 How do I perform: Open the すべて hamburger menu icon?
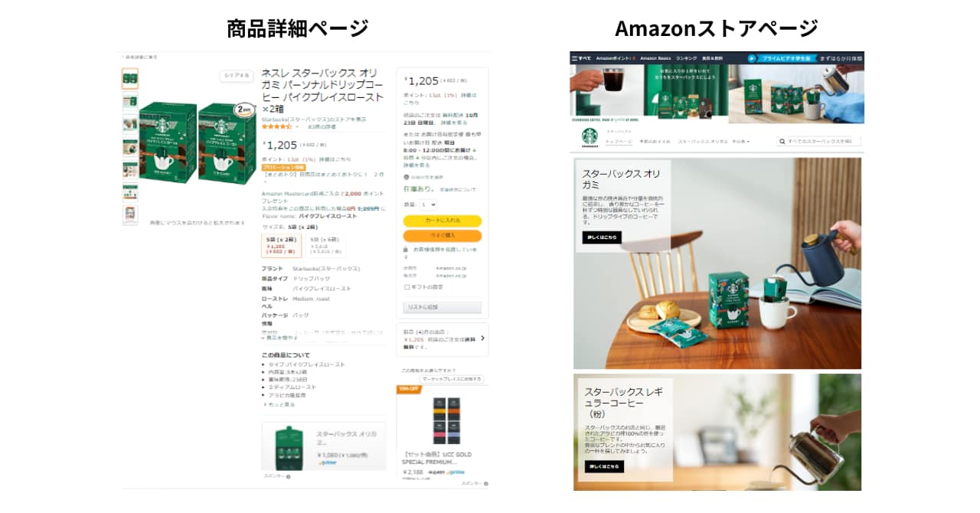point(575,58)
